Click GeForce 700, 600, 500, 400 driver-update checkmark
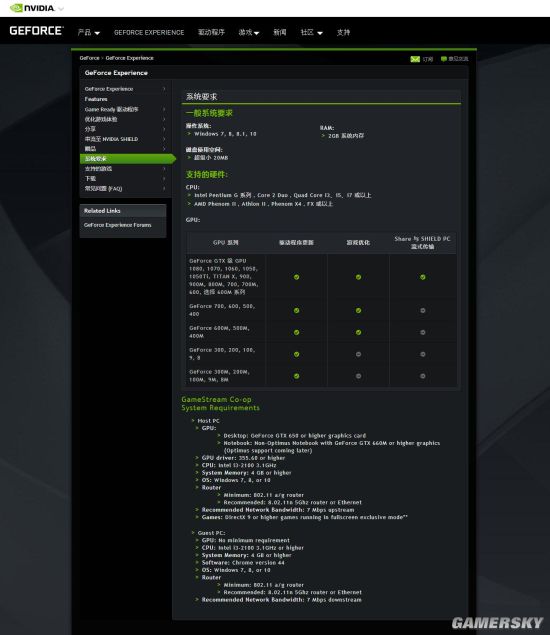 click(x=296, y=310)
